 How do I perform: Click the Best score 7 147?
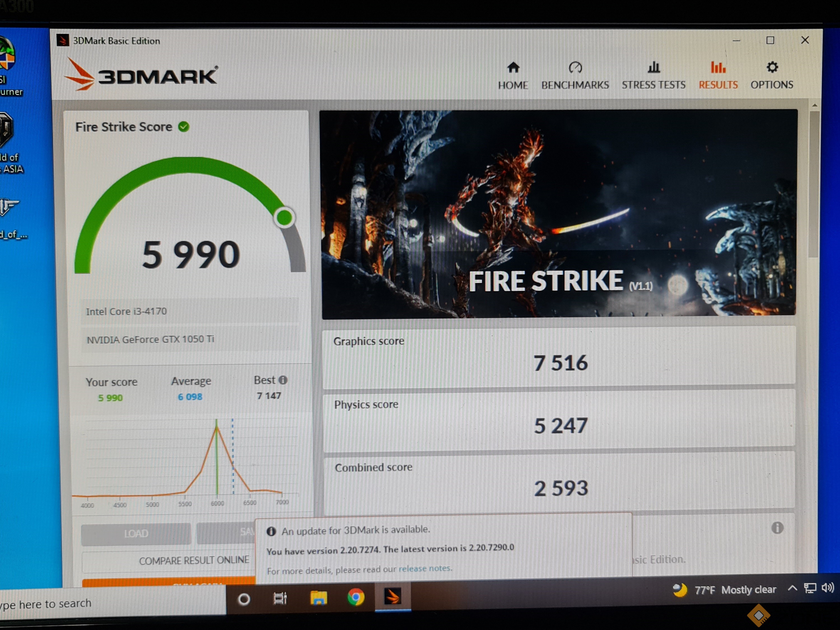click(269, 396)
